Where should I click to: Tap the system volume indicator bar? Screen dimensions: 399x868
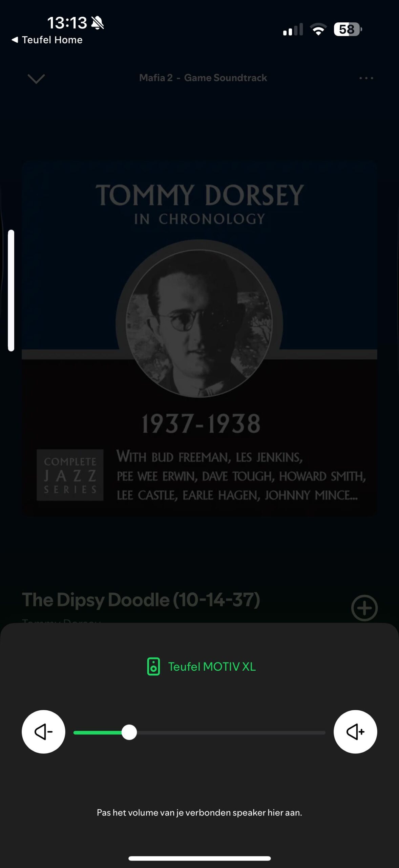coord(11,291)
